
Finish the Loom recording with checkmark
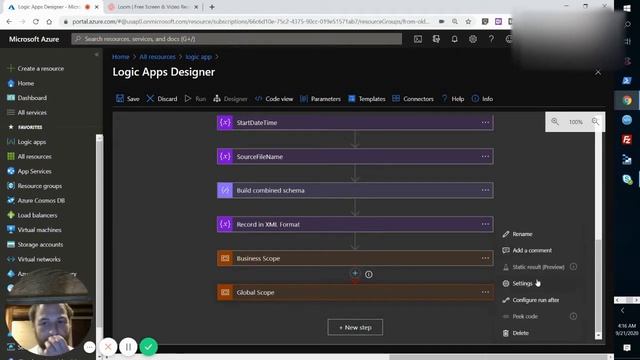(149, 347)
